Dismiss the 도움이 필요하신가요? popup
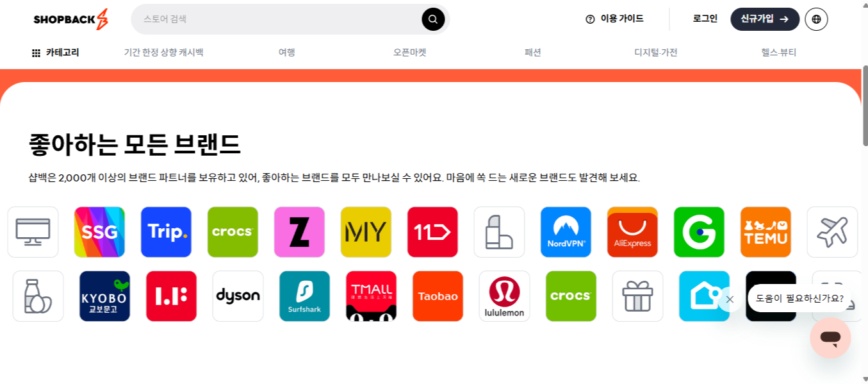 (x=730, y=299)
